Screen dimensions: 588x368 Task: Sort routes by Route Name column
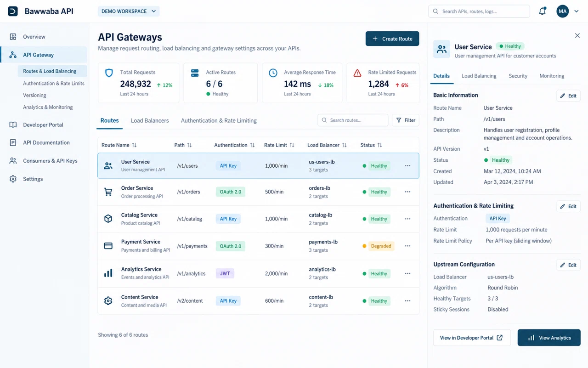point(134,145)
